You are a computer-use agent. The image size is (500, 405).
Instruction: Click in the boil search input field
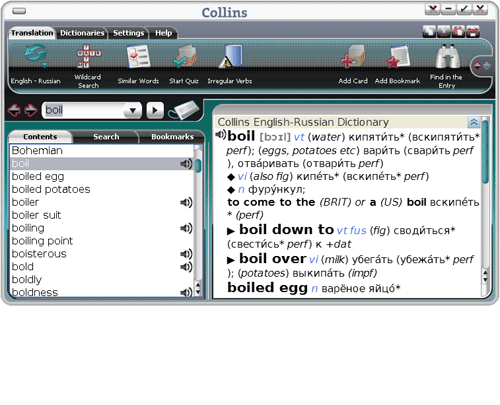click(83, 110)
